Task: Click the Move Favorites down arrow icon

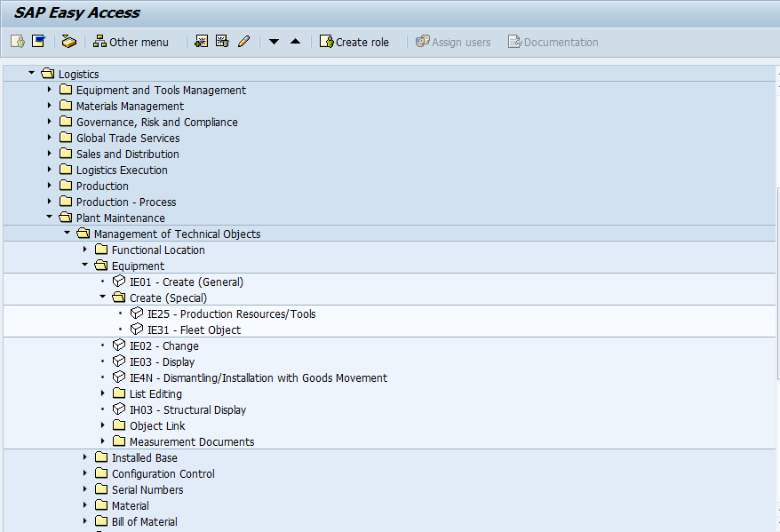Action: 273,41
